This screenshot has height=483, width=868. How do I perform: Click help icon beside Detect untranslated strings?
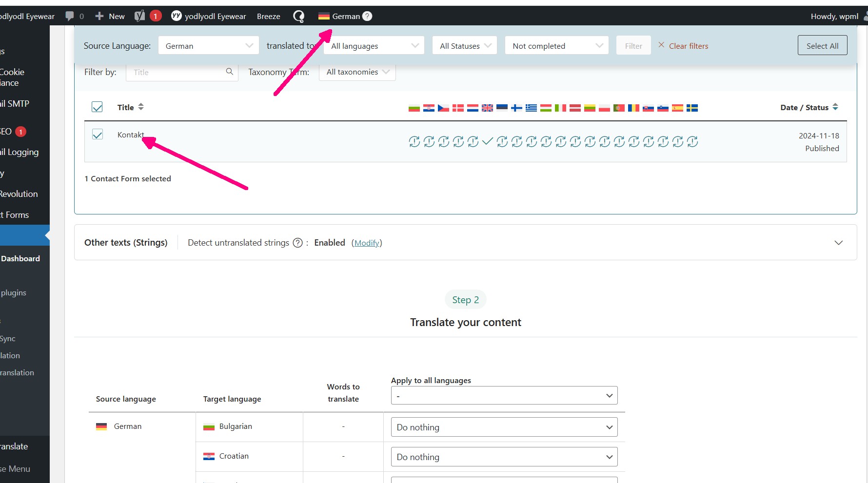click(x=297, y=243)
